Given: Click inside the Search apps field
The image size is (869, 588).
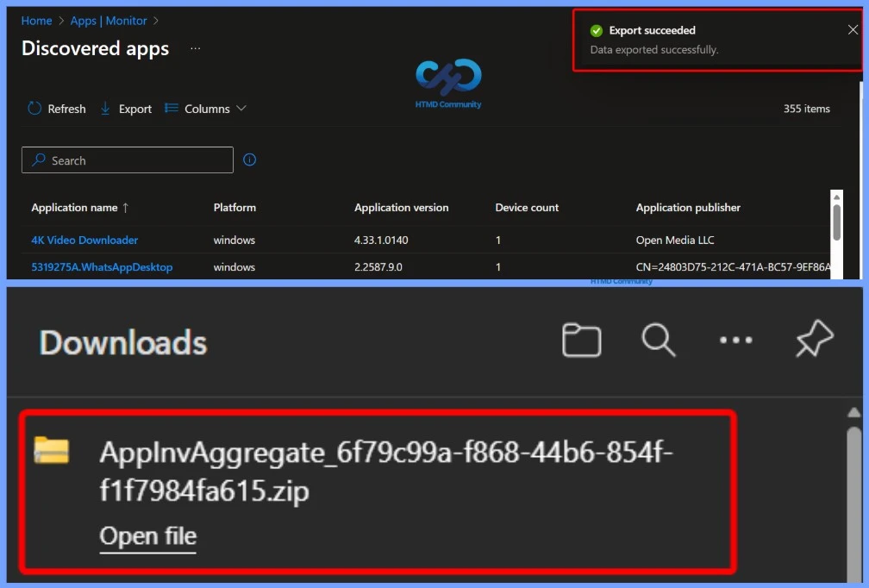Looking at the screenshot, I should [127, 160].
